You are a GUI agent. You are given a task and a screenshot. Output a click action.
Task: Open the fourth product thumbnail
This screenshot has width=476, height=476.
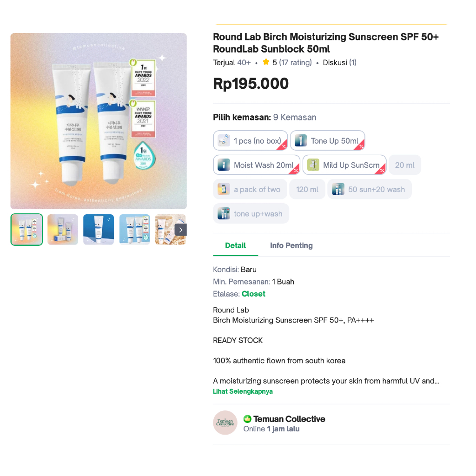coord(134,230)
